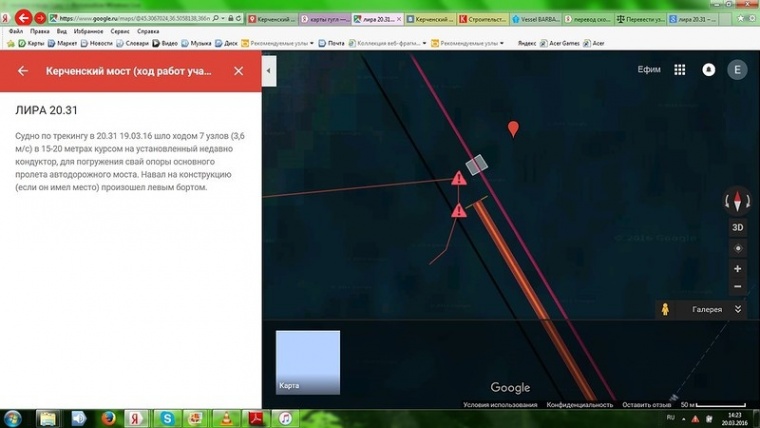Switch to the Карта map layer thumbnail
The height and width of the screenshot is (428, 760).
pyautogui.click(x=307, y=362)
